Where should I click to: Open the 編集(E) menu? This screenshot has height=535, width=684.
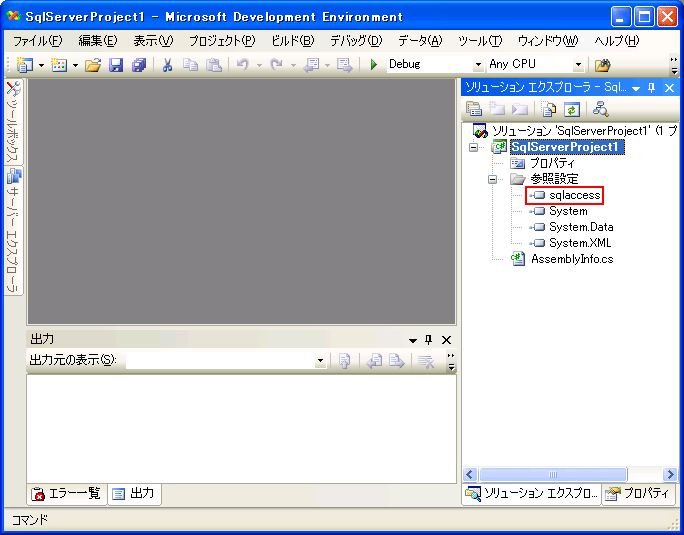point(98,41)
